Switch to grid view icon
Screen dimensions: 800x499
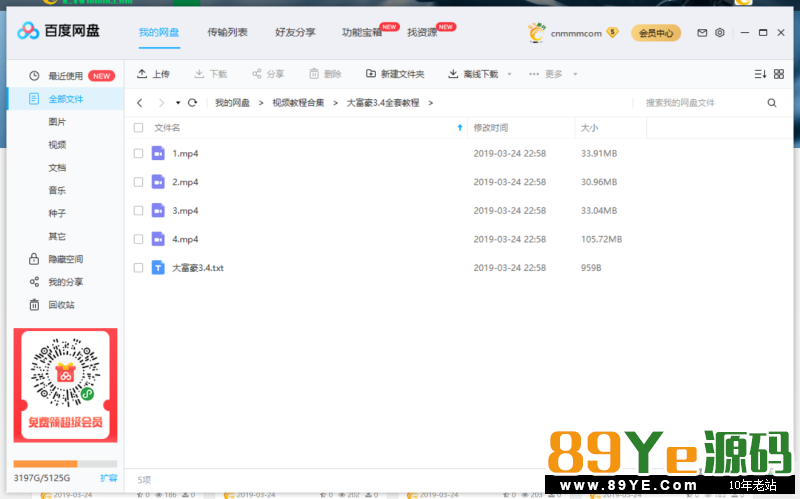(778, 74)
